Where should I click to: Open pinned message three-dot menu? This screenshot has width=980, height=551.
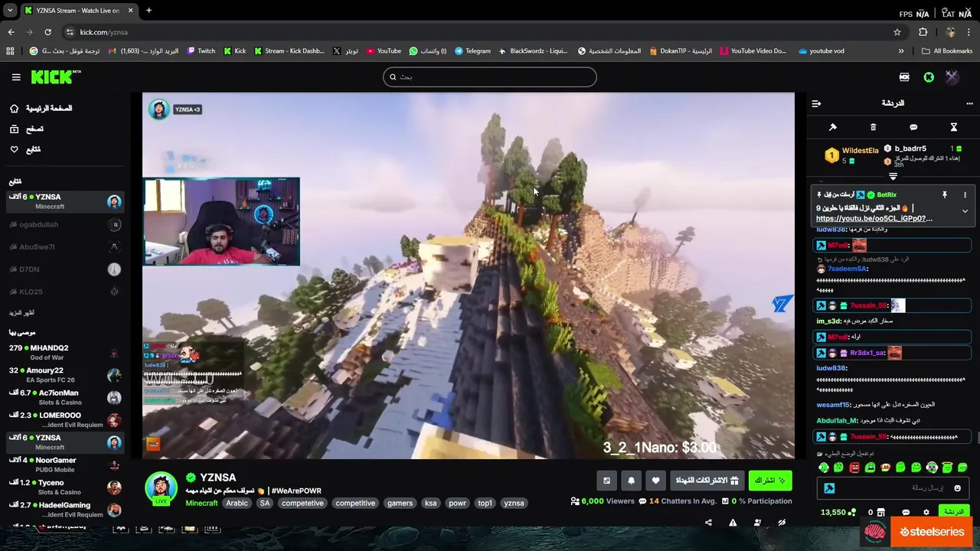pos(965,195)
